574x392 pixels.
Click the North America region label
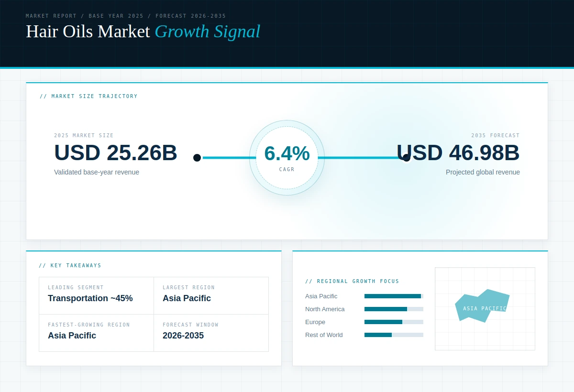click(x=325, y=309)
